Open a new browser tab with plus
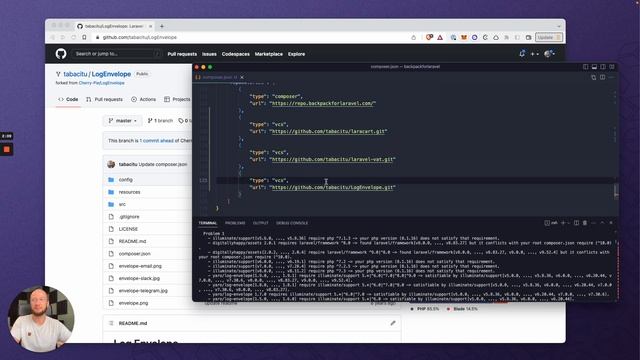 (x=162, y=26)
